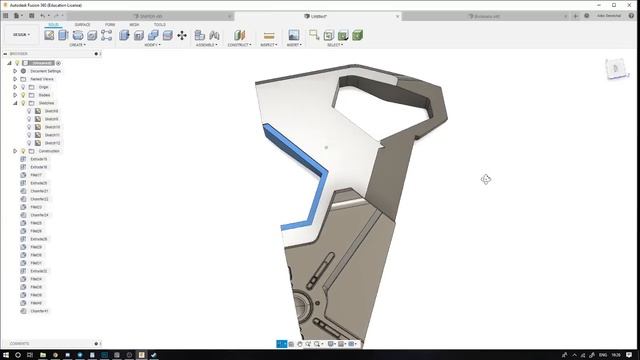
Task: Select the Extrude tool in Create
Action: coord(63,35)
